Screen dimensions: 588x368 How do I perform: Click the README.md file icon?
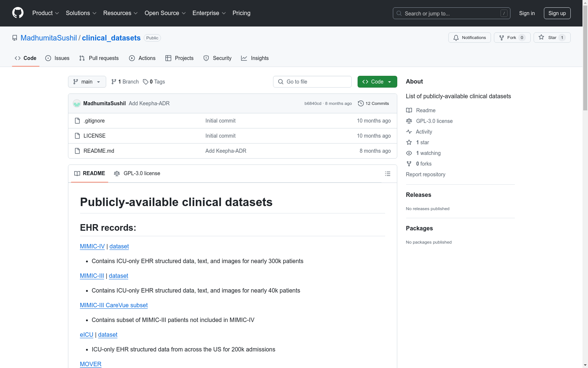pyautogui.click(x=77, y=151)
